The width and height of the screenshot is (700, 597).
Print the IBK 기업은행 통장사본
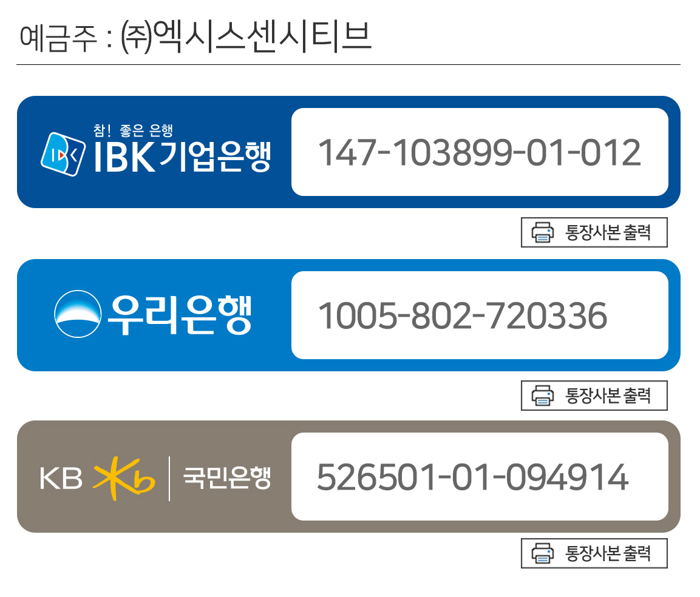pyautogui.click(x=594, y=232)
